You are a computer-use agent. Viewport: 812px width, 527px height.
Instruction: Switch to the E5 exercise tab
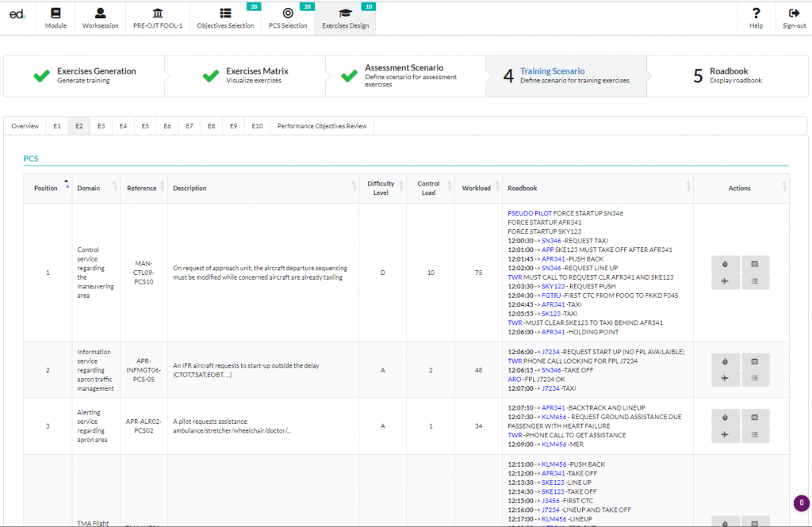click(145, 126)
